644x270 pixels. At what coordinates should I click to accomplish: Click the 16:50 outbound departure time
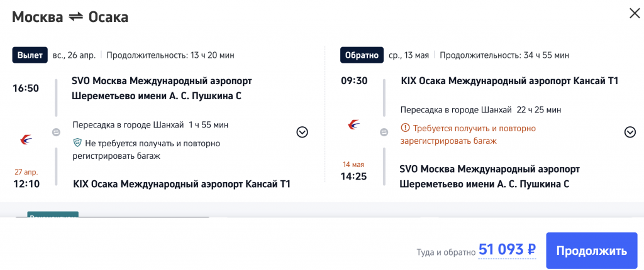click(x=26, y=88)
